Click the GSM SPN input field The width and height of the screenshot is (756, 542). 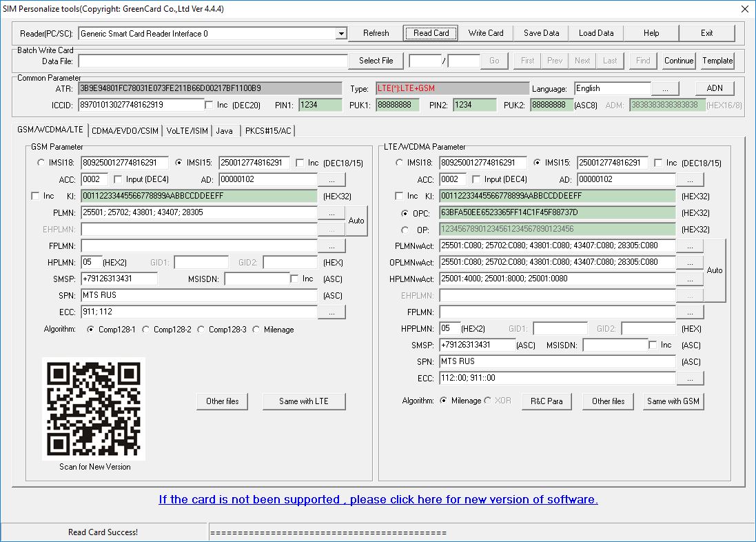coord(198,296)
